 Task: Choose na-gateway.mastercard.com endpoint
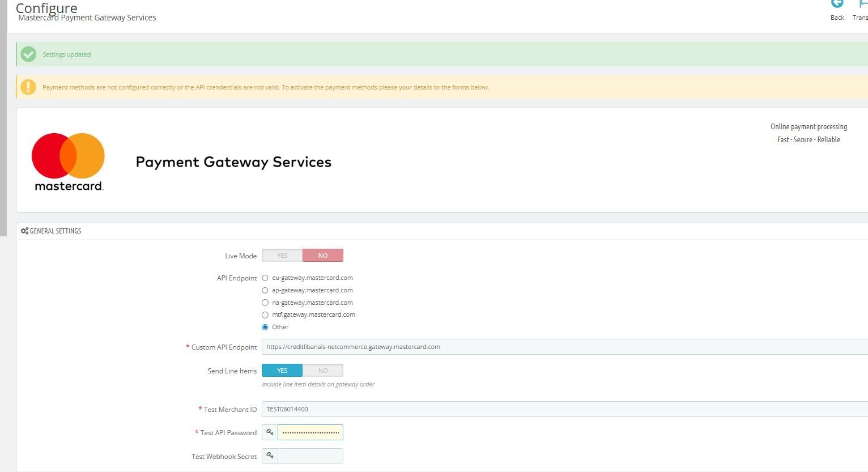pyautogui.click(x=265, y=303)
